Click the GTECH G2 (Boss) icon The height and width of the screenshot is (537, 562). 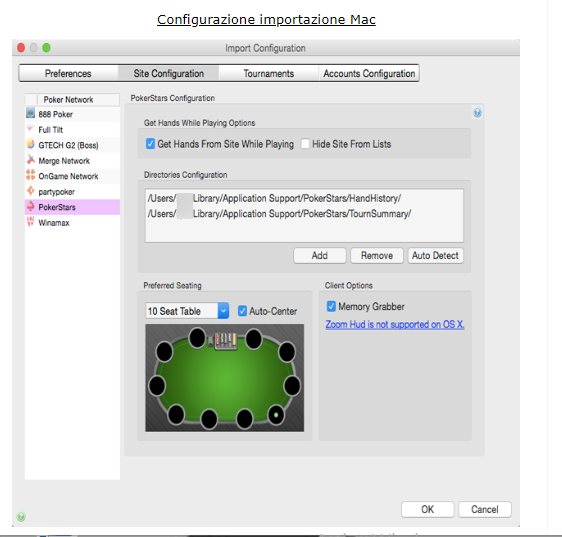point(30,144)
